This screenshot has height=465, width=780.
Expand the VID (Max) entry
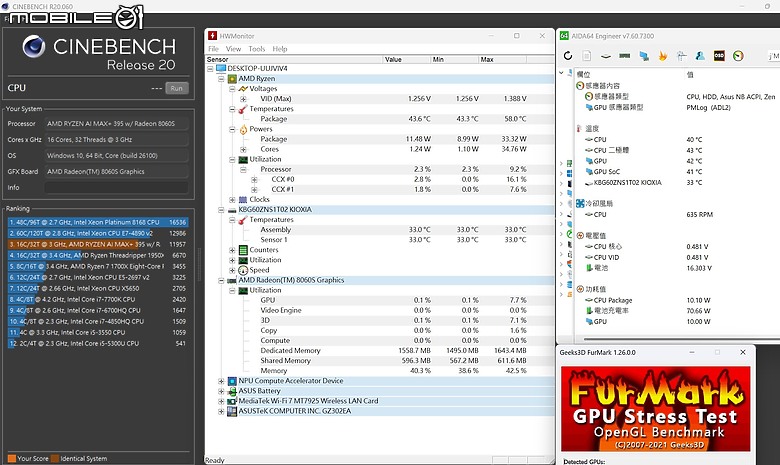click(x=243, y=99)
